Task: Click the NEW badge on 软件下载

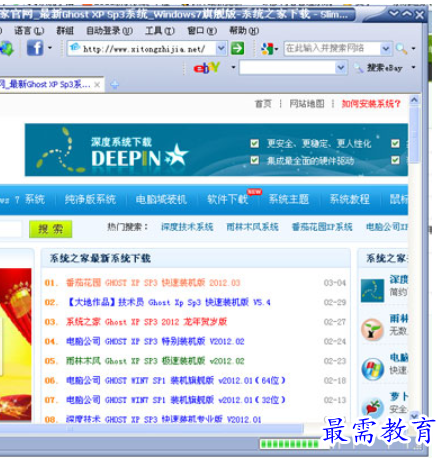Action: (x=254, y=192)
